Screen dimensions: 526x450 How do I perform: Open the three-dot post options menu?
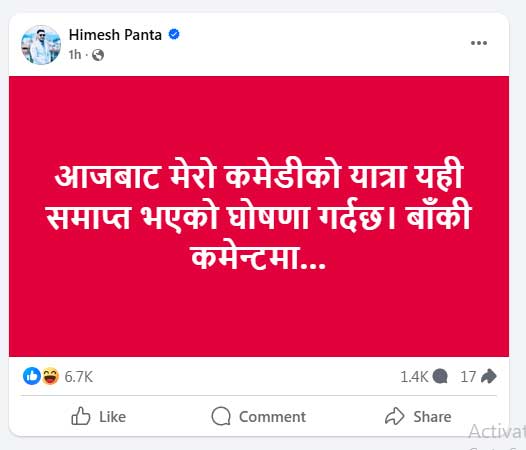pos(479,43)
